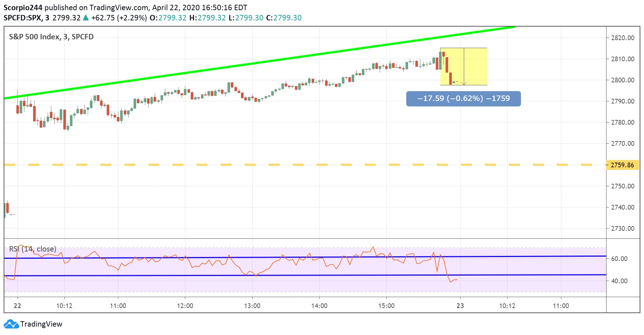Click the O:2799.32 open value
Screen dimensions: 644x335
tap(168, 18)
